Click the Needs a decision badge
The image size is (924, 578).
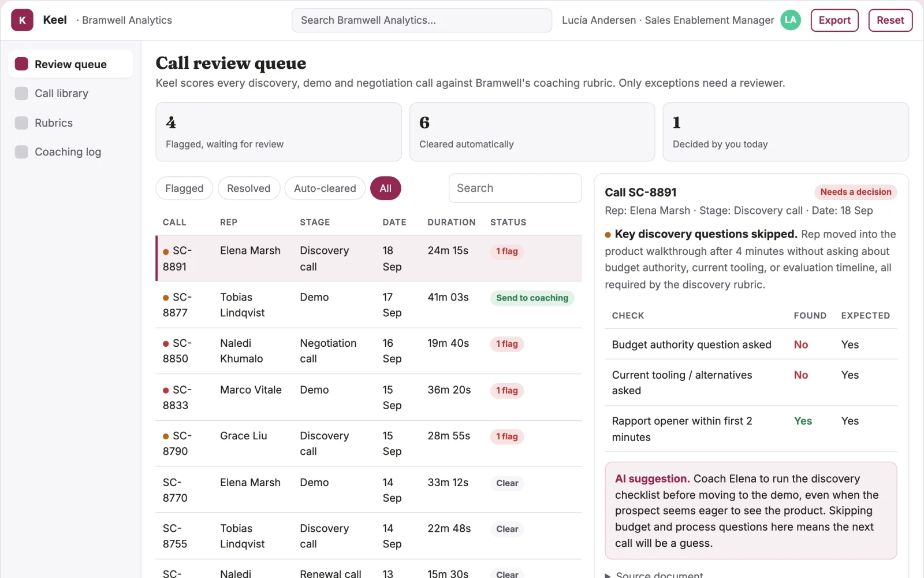click(x=855, y=192)
